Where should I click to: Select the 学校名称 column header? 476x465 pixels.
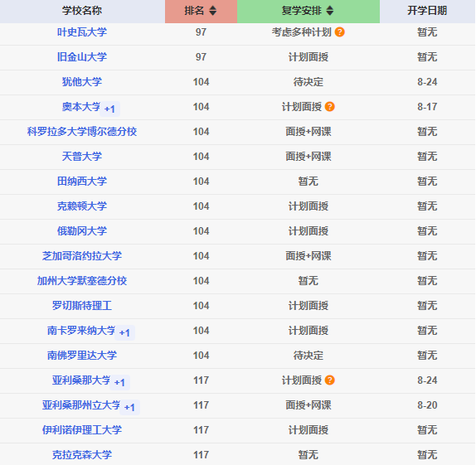click(82, 11)
